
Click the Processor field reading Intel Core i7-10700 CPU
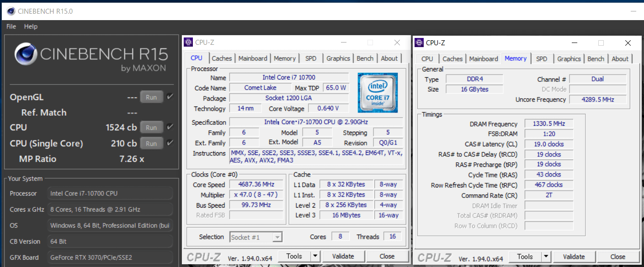(110, 193)
